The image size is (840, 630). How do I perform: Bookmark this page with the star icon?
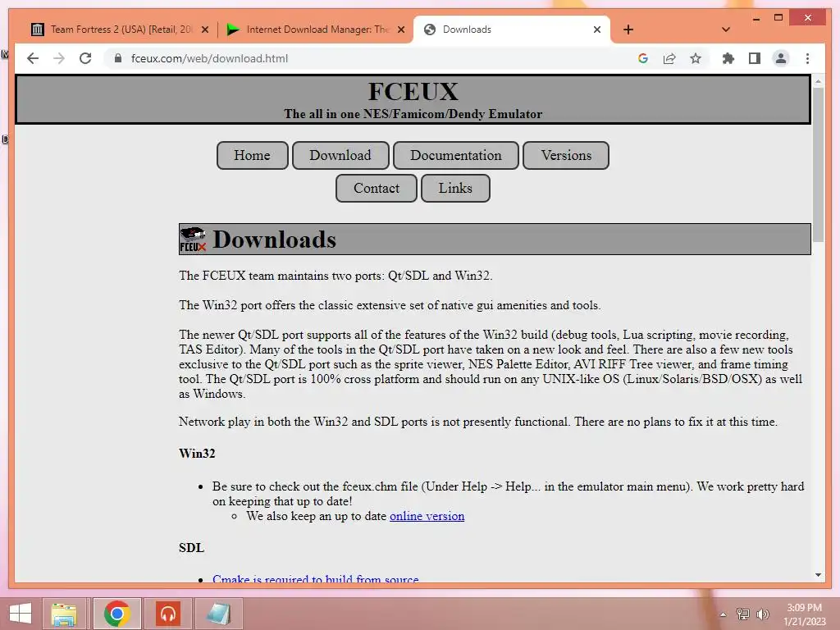point(696,58)
